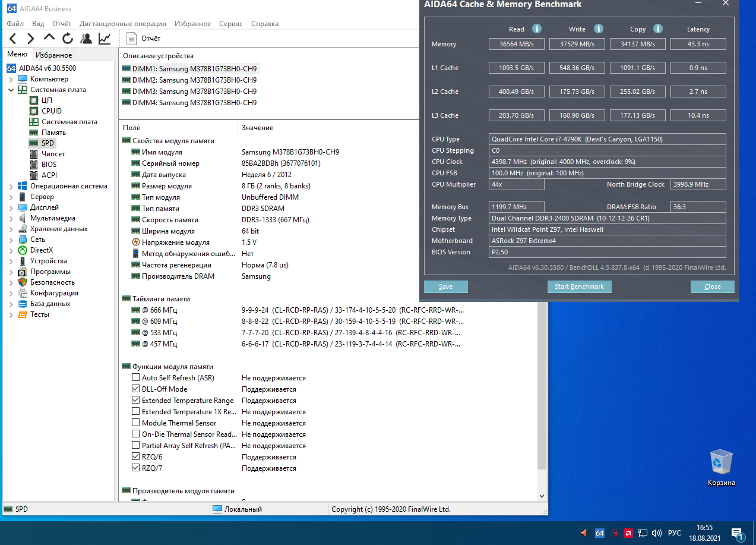
Task: Click the Memory Read value 36564 MB/s
Action: pyautogui.click(x=517, y=44)
